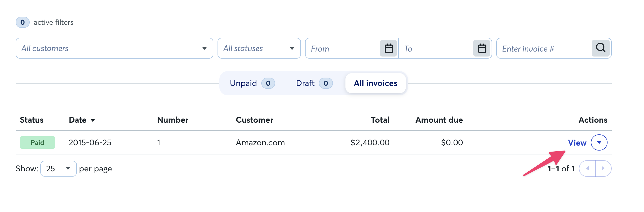
Task: Go to the next page arrow
Action: coord(603,169)
